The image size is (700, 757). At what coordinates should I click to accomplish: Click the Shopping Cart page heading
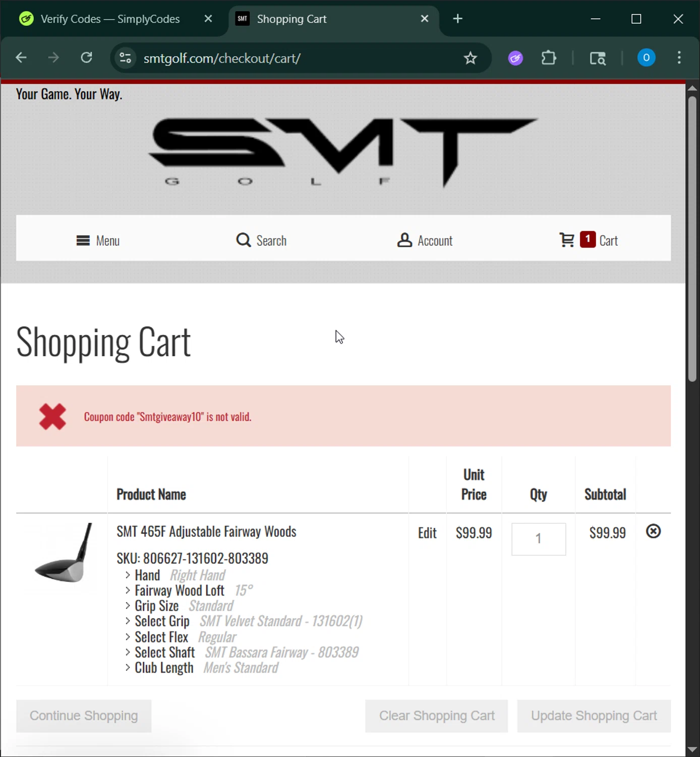point(103,343)
